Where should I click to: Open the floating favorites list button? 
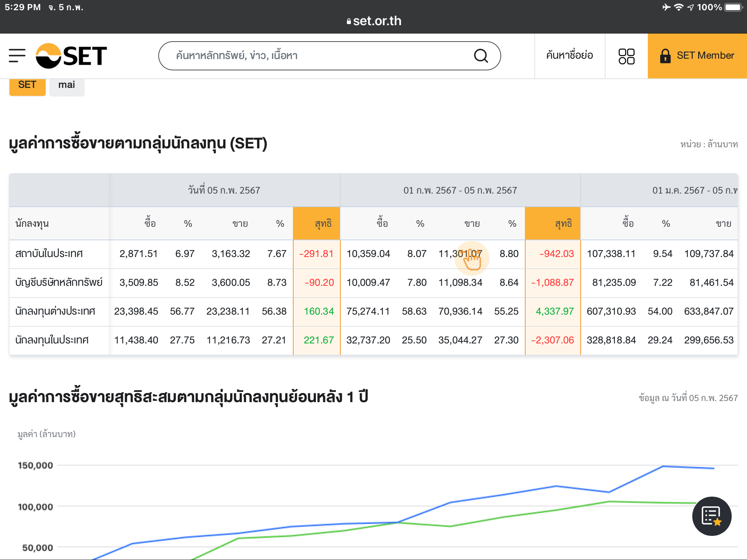[x=712, y=516]
